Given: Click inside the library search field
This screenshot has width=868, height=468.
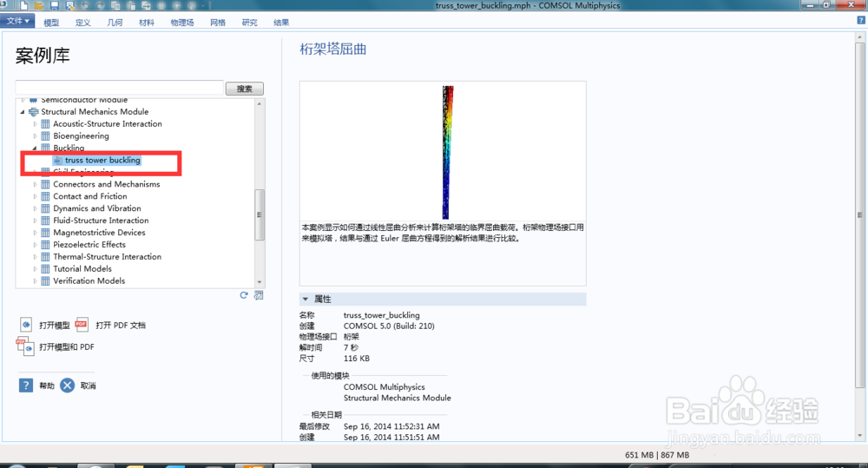Looking at the screenshot, I should coord(120,88).
